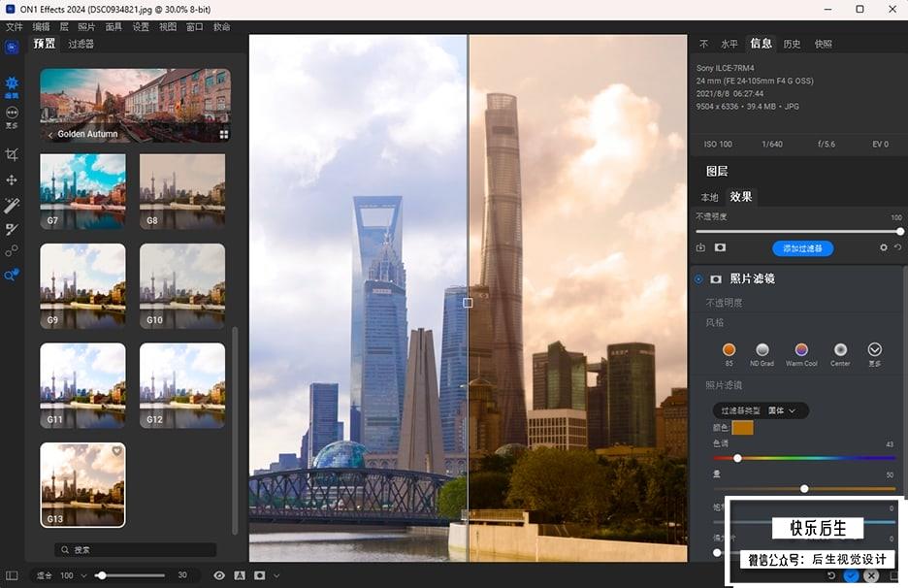Open the 帮助 help menu
The height and width of the screenshot is (588, 908).
pyautogui.click(x=222, y=26)
